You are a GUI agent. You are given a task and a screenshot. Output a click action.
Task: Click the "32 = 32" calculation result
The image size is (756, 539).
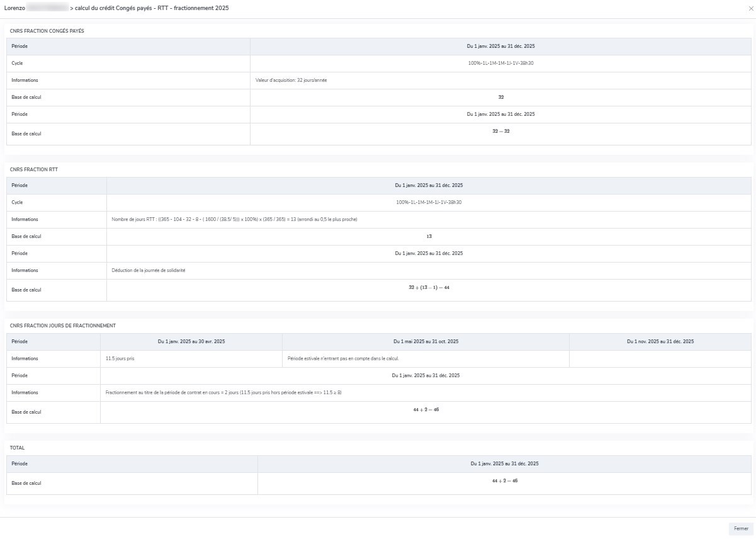tap(500, 131)
